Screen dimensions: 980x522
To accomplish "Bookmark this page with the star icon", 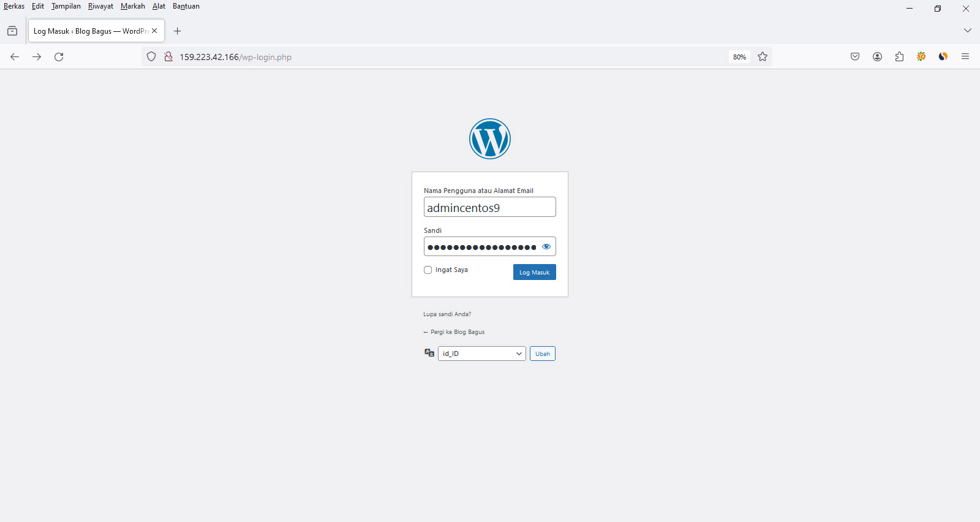I will pyautogui.click(x=763, y=57).
